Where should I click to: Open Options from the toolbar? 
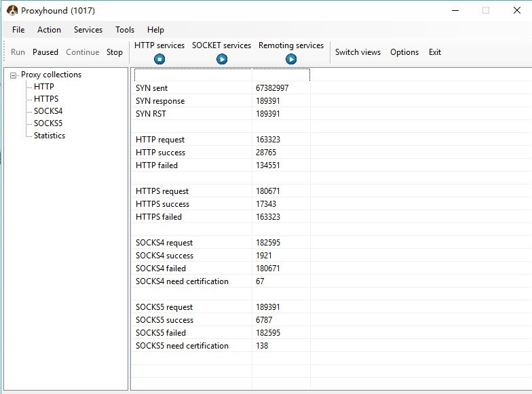pos(404,52)
